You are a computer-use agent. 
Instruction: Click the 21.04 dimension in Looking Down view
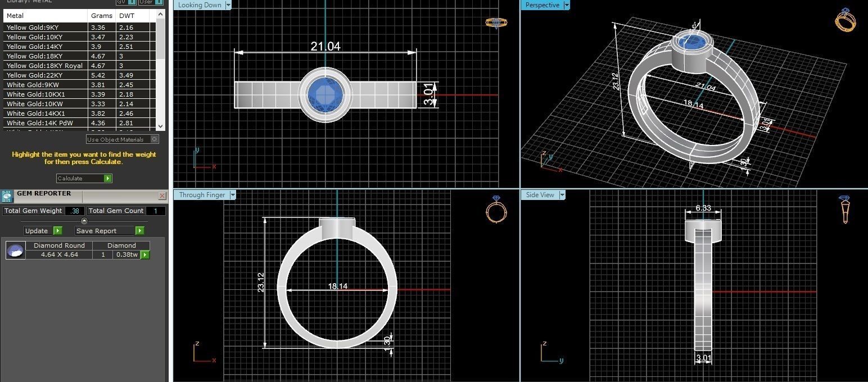(x=325, y=46)
